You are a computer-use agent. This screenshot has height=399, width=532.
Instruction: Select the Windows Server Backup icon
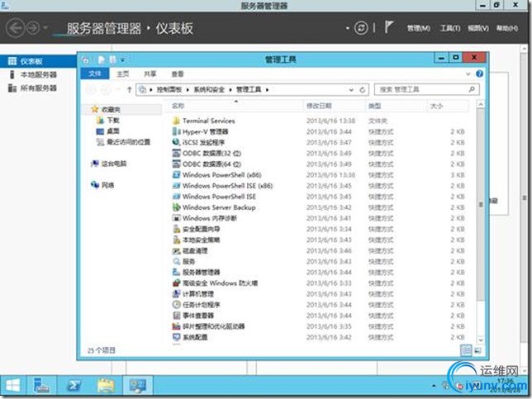pos(176,207)
